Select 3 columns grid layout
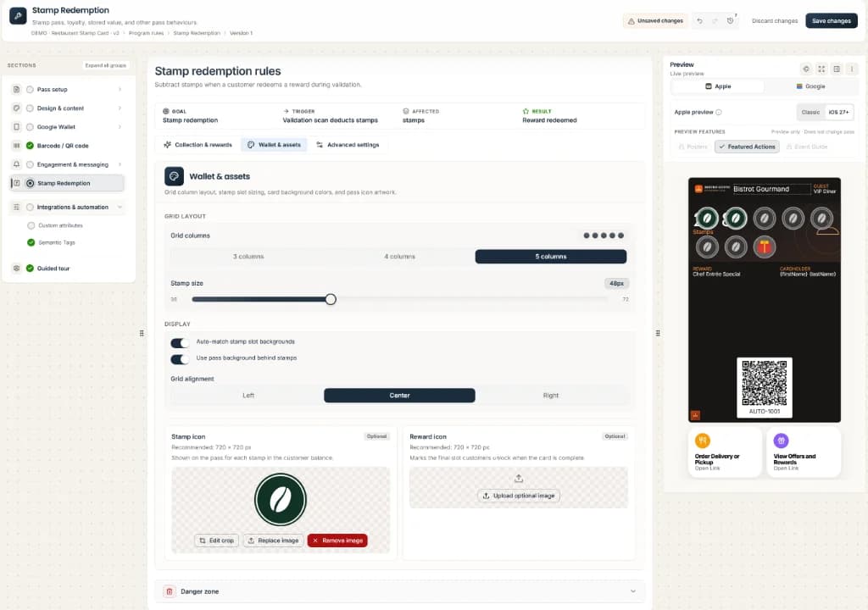The width and height of the screenshot is (868, 610). click(x=248, y=257)
